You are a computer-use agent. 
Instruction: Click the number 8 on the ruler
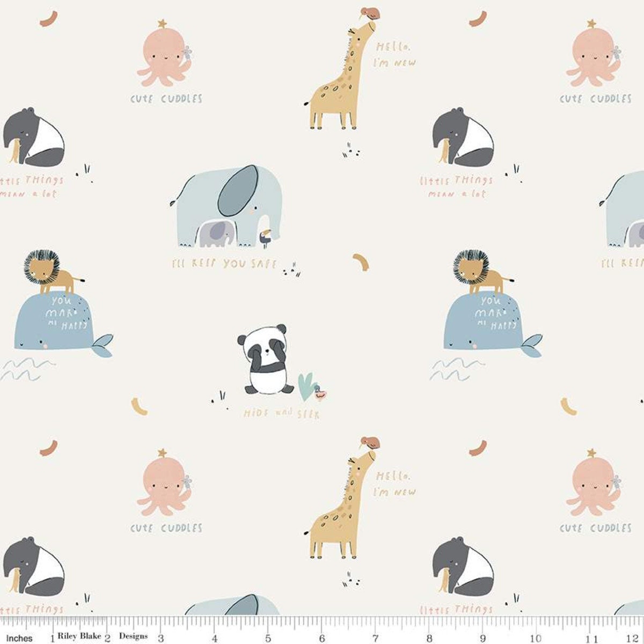coord(429,637)
